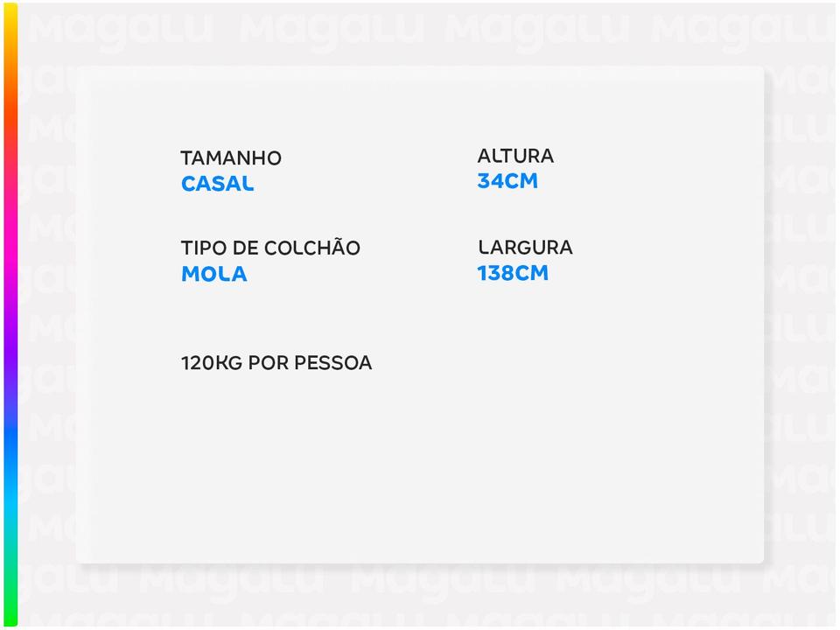This screenshot has width=840, height=630.
Task: Click the word PESSOA
Action: coord(333,363)
